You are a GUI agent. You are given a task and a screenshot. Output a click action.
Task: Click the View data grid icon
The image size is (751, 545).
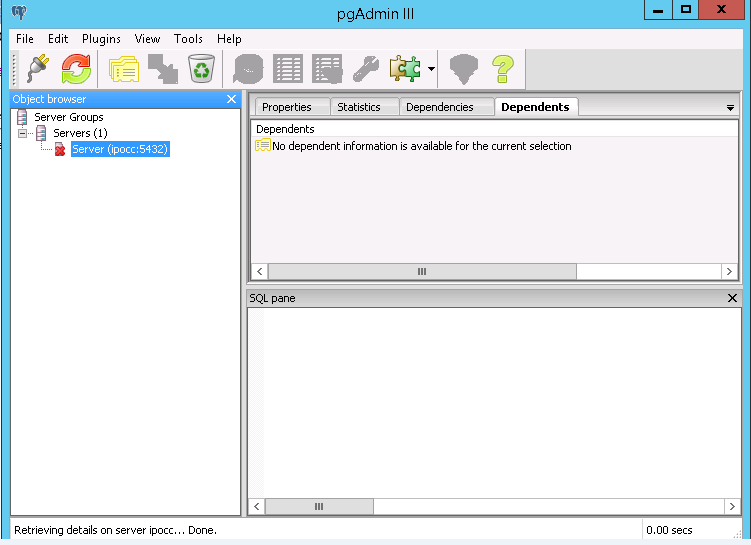287,69
